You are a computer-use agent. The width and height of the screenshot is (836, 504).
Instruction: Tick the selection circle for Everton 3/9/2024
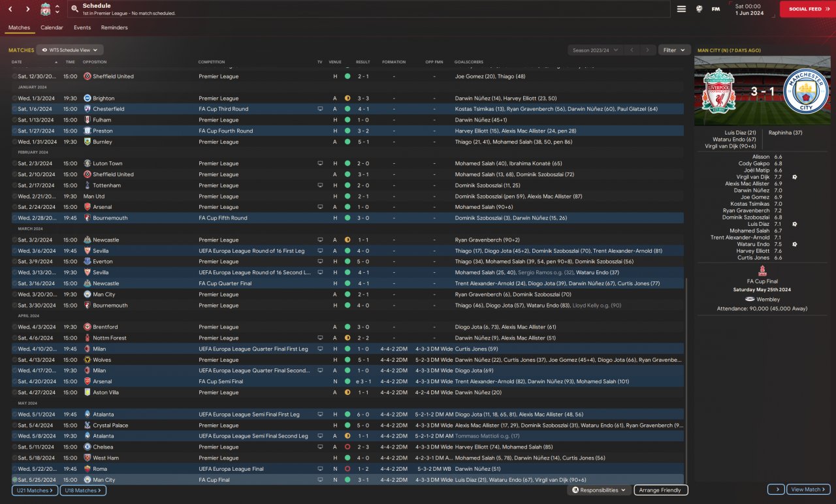[14, 262]
